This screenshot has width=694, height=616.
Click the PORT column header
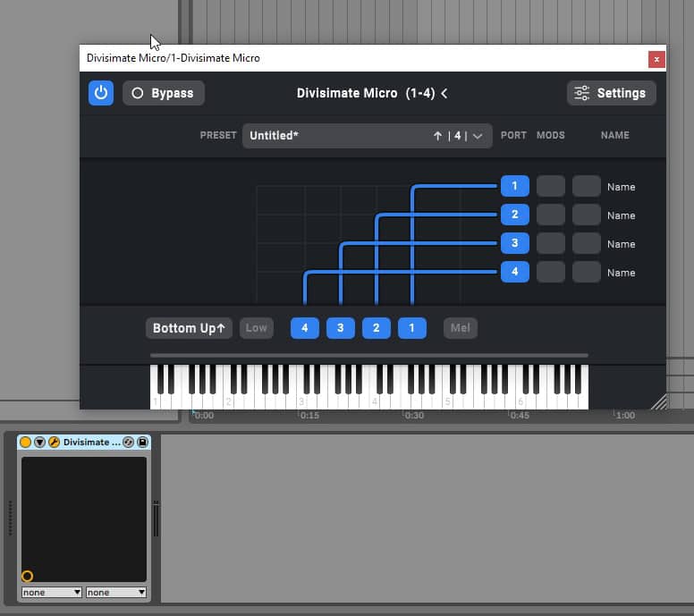click(x=513, y=135)
